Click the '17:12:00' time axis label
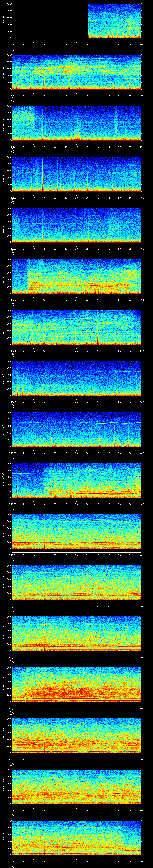Image resolution: width=153 pixels, height=868 pixels. [x=12, y=198]
